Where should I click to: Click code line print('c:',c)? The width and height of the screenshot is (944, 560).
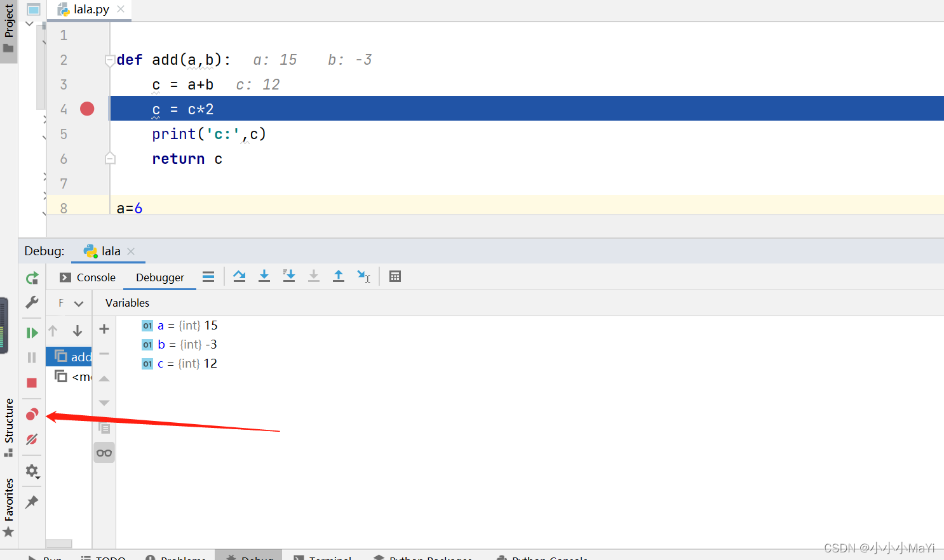click(x=209, y=134)
